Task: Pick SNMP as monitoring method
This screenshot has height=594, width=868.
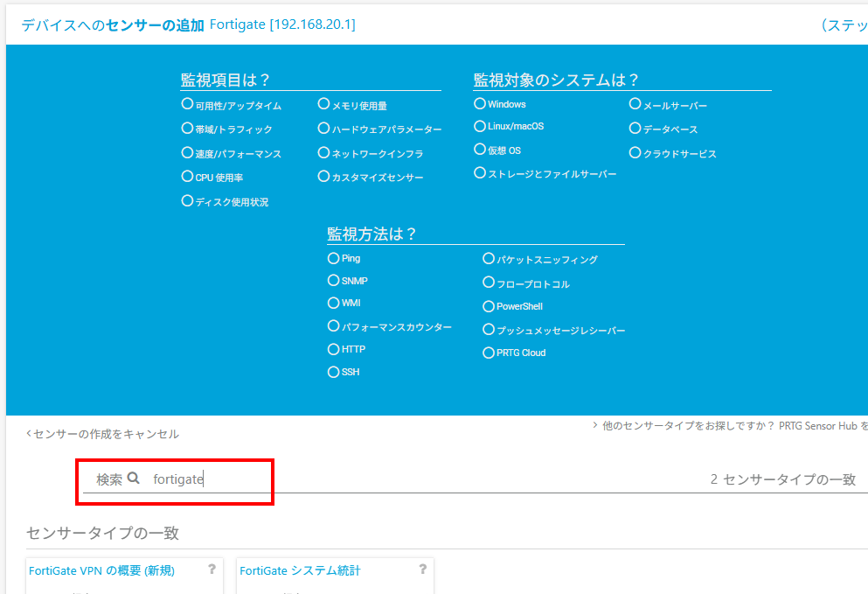Action: pos(333,280)
